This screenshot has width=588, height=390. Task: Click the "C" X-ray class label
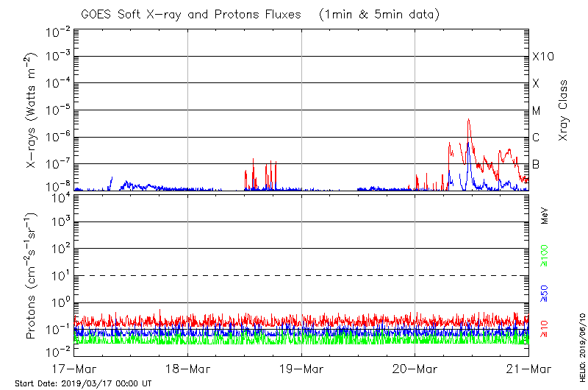(x=536, y=138)
